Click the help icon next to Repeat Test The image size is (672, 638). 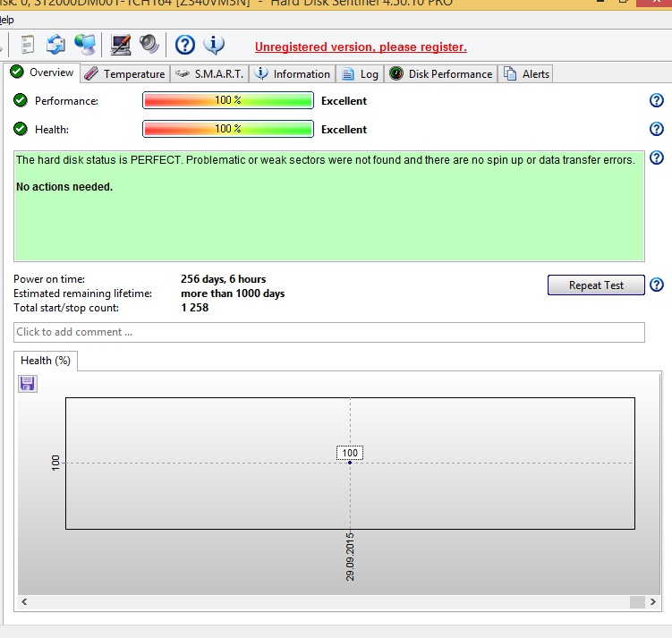[x=656, y=285]
